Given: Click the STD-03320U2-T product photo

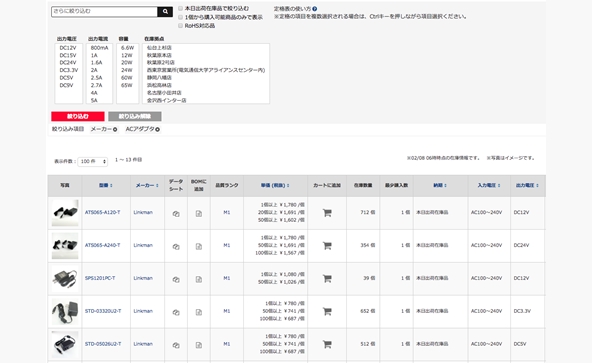Looking at the screenshot, I should tap(65, 311).
